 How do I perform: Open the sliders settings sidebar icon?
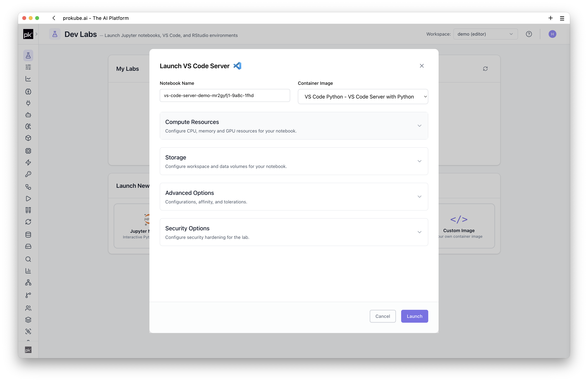pyautogui.click(x=28, y=67)
